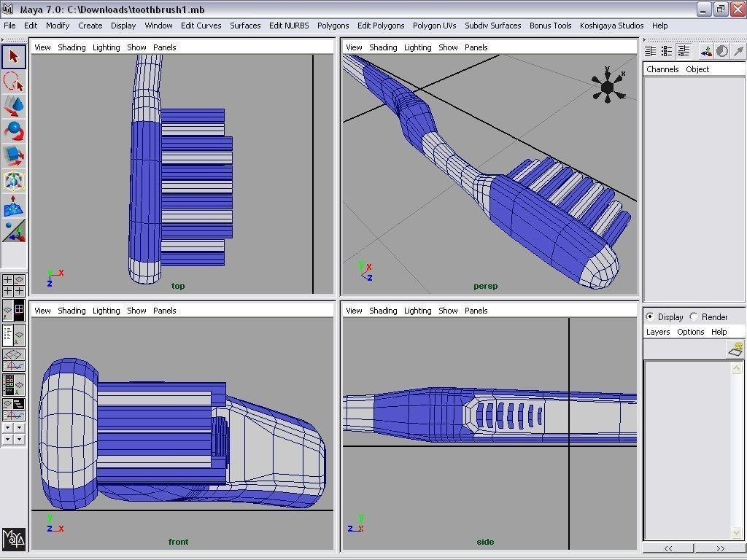Choose the Persp/Hypergraph layout icon

[13, 309]
